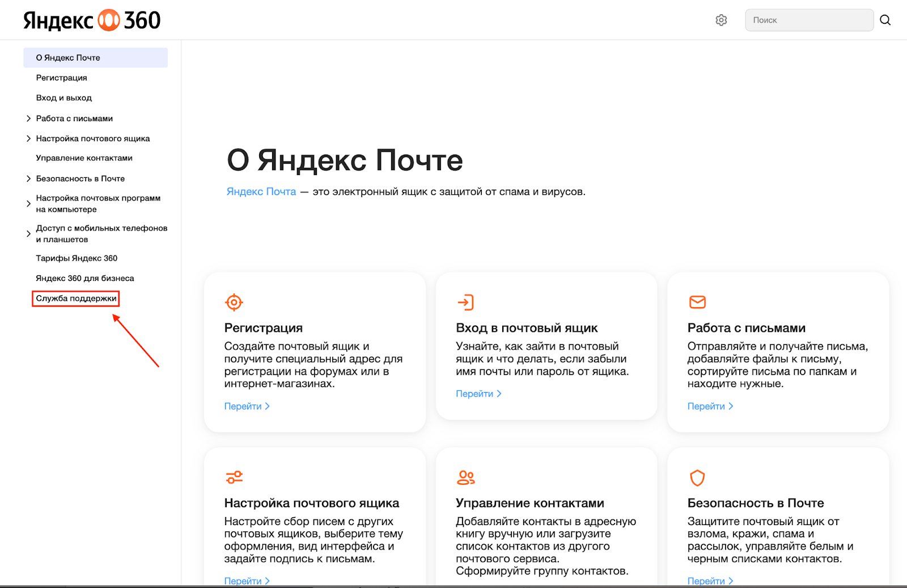Image resolution: width=907 pixels, height=588 pixels.
Task: Expand Настройка почтового ящика in sidebar
Action: (x=28, y=138)
